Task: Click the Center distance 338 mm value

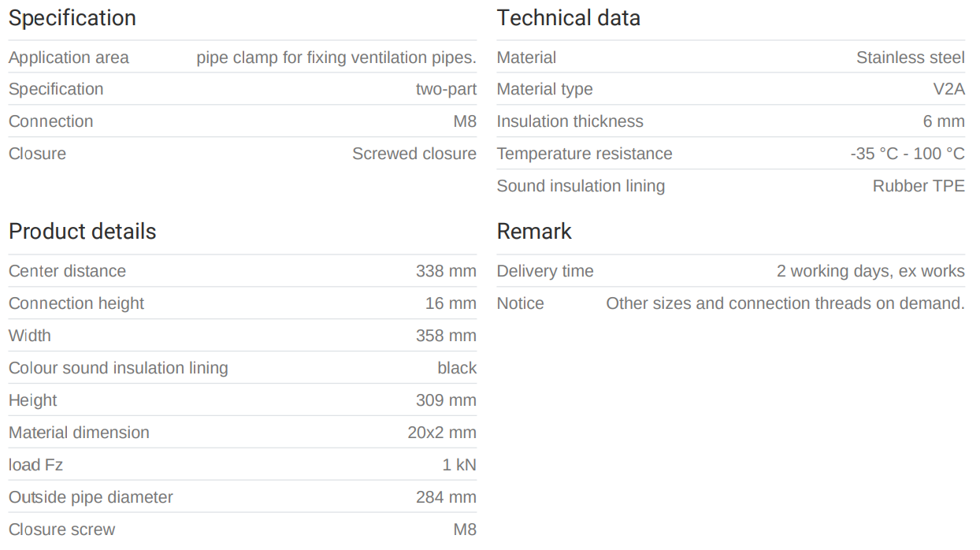Action: (x=446, y=271)
